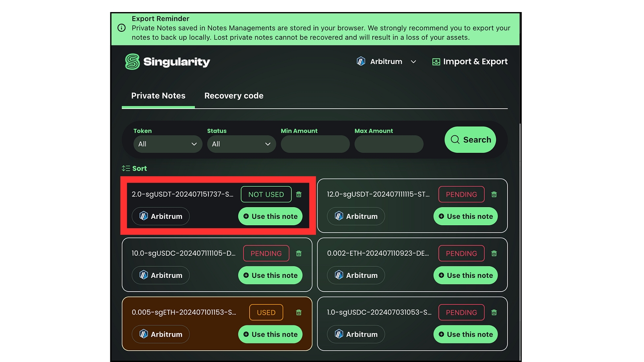
Task: Switch to the Recovery code tab
Action: click(233, 96)
